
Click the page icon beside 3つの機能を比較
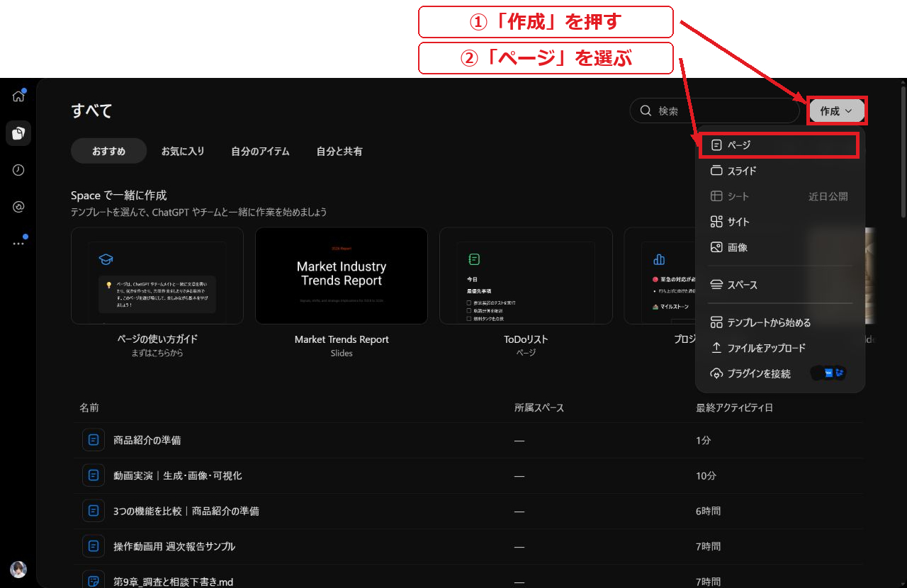(x=94, y=511)
